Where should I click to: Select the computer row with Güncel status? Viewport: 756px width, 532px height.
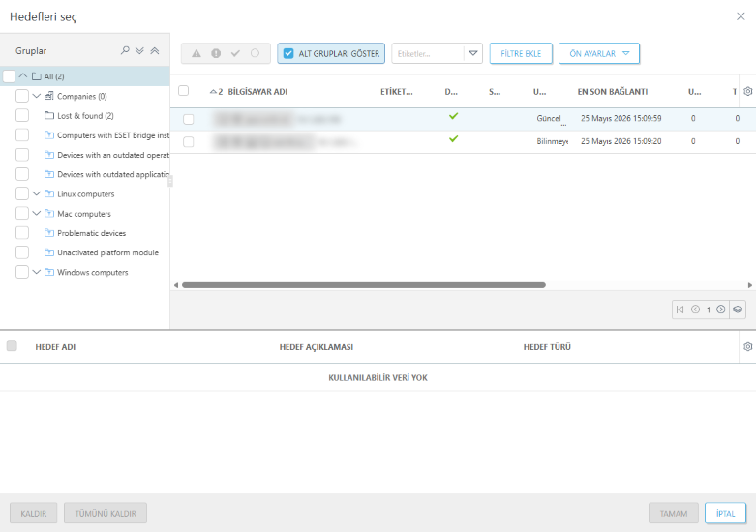189,119
